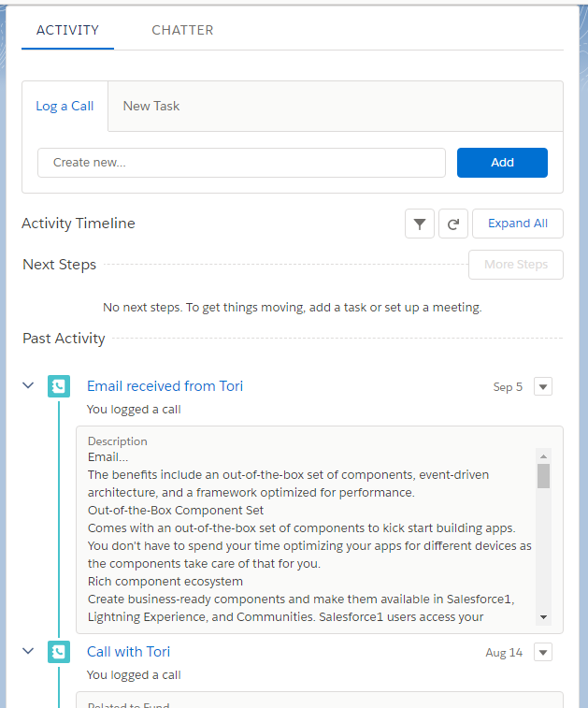The height and width of the screenshot is (708, 588).
Task: Select the Log a Call tab
Action: tap(65, 106)
